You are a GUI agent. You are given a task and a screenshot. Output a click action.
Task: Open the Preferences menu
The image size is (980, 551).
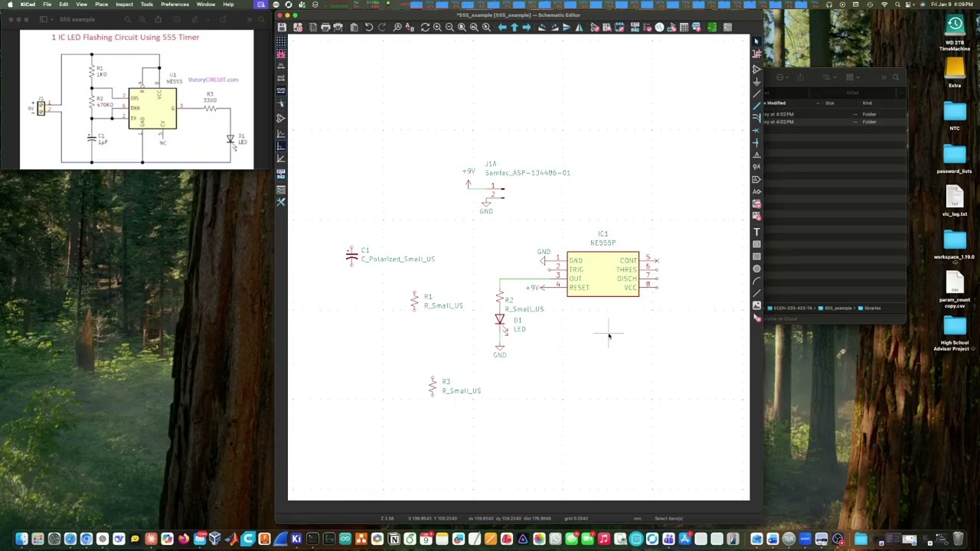[175, 4]
